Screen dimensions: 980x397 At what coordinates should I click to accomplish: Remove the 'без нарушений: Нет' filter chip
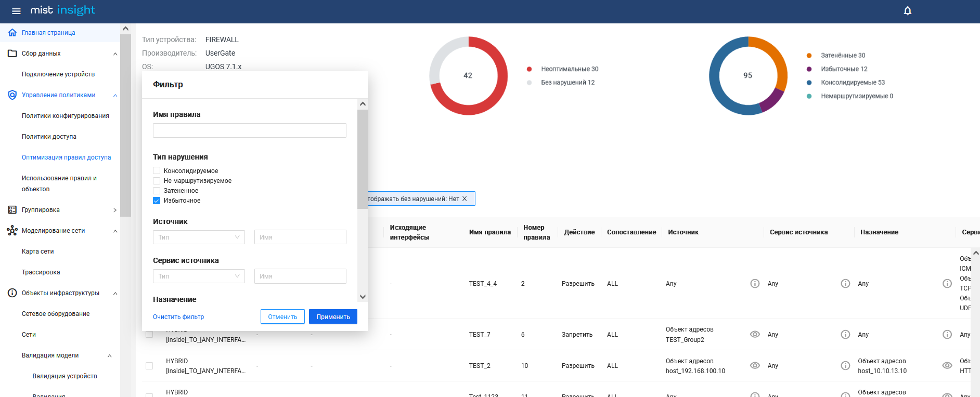[x=465, y=198]
